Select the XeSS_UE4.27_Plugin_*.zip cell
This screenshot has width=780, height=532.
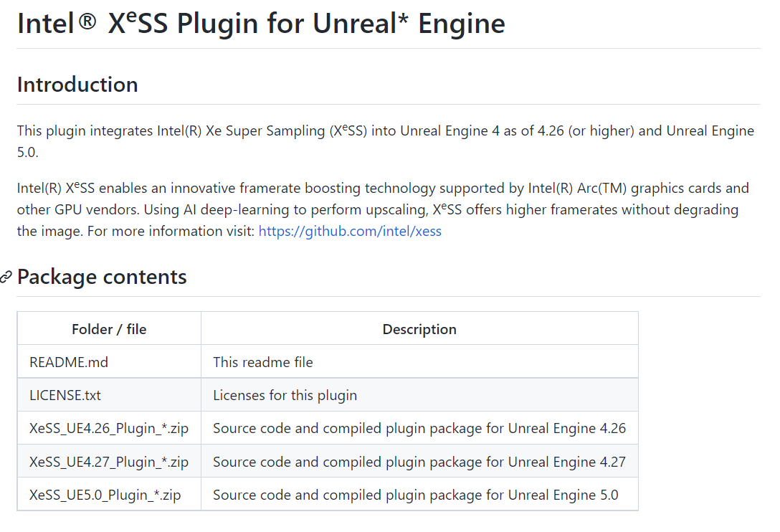click(109, 462)
